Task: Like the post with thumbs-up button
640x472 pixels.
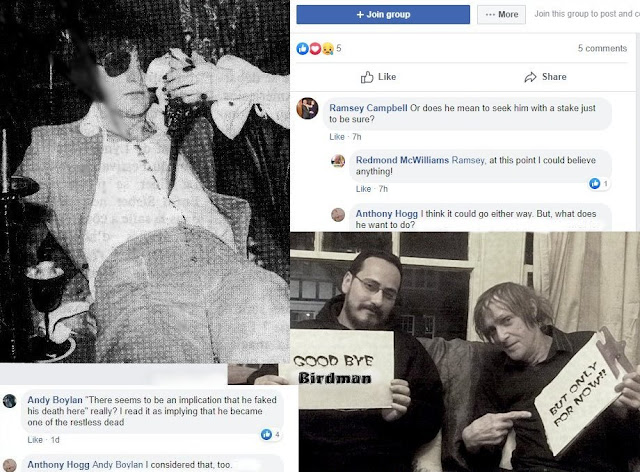Action: point(378,77)
